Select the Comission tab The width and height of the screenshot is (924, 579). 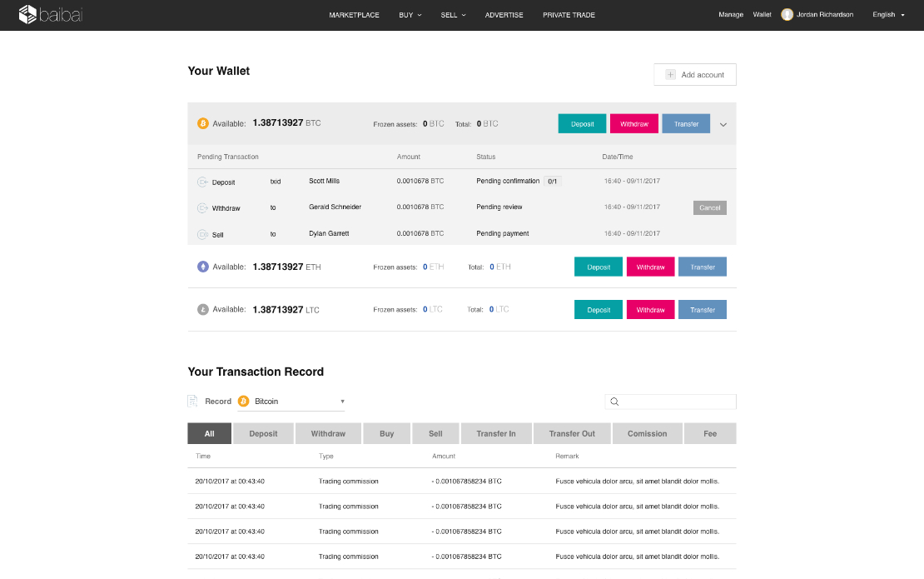pos(647,433)
